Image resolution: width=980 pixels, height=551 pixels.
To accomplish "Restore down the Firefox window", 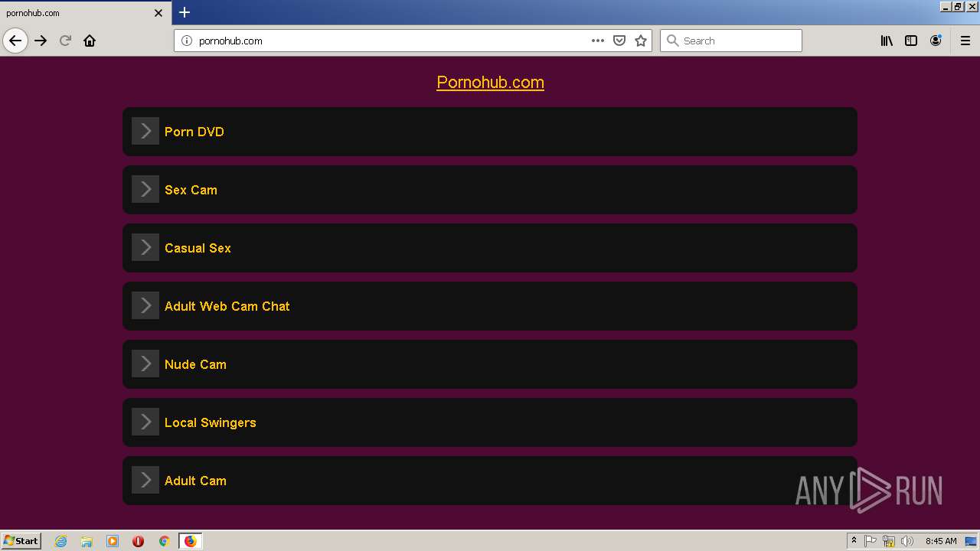I will pyautogui.click(x=958, y=6).
